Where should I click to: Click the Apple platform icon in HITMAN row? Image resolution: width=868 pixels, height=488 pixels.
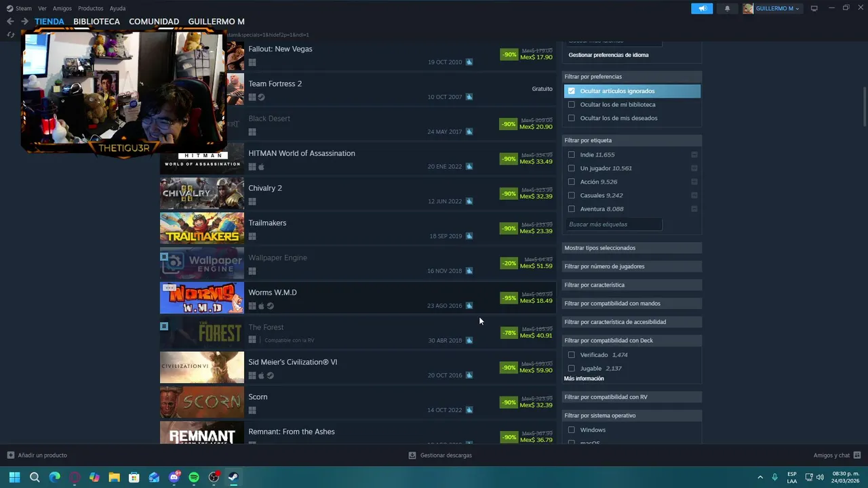click(x=261, y=167)
